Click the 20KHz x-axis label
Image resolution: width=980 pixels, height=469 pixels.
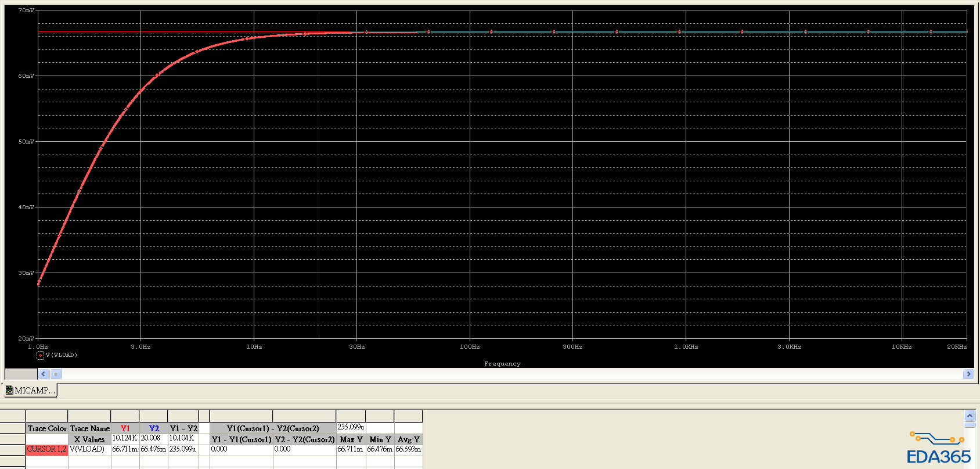coord(957,347)
